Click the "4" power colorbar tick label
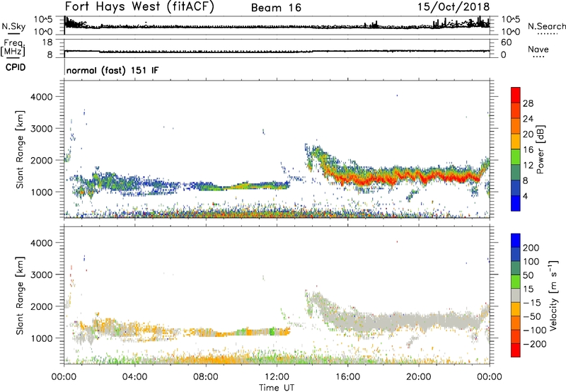 pyautogui.click(x=525, y=196)
